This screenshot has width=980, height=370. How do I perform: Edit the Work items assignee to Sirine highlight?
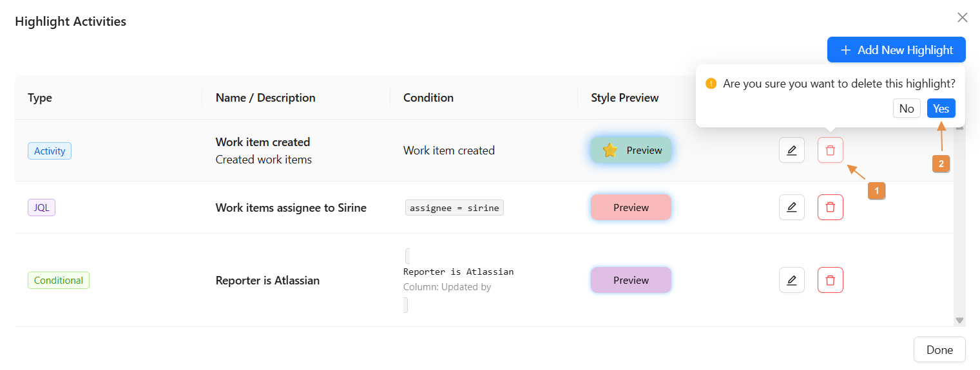pyautogui.click(x=791, y=207)
